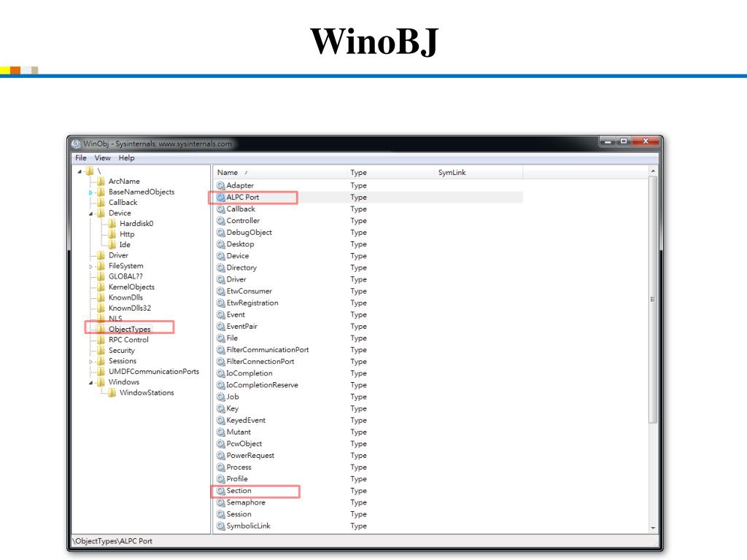Viewport: 747px width, 560px height.
Task: Select the EtwRegistration row
Action: click(x=368, y=303)
